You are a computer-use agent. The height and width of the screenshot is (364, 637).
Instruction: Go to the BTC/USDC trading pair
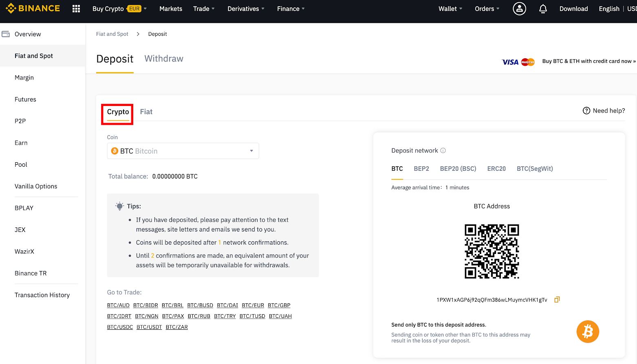120,327
